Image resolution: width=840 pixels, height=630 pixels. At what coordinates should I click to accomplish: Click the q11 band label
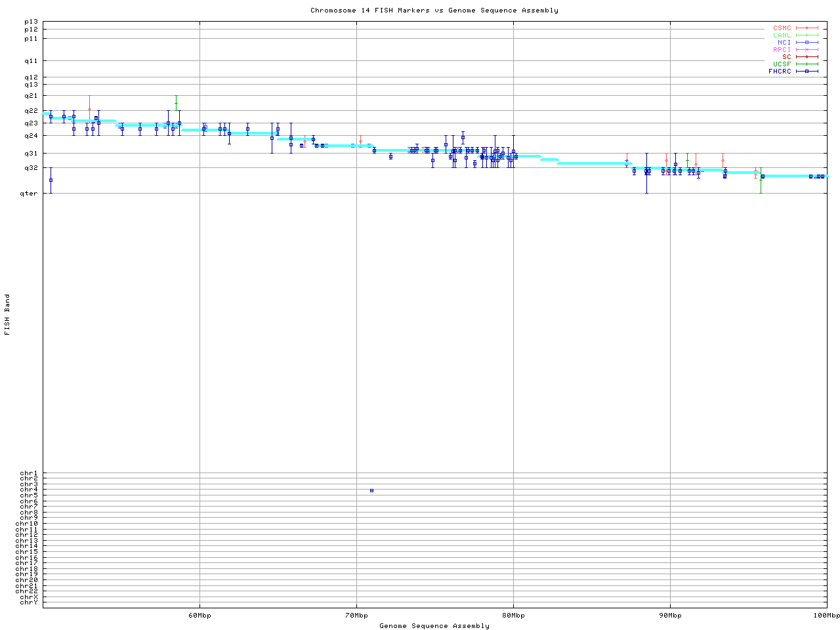[x=31, y=61]
